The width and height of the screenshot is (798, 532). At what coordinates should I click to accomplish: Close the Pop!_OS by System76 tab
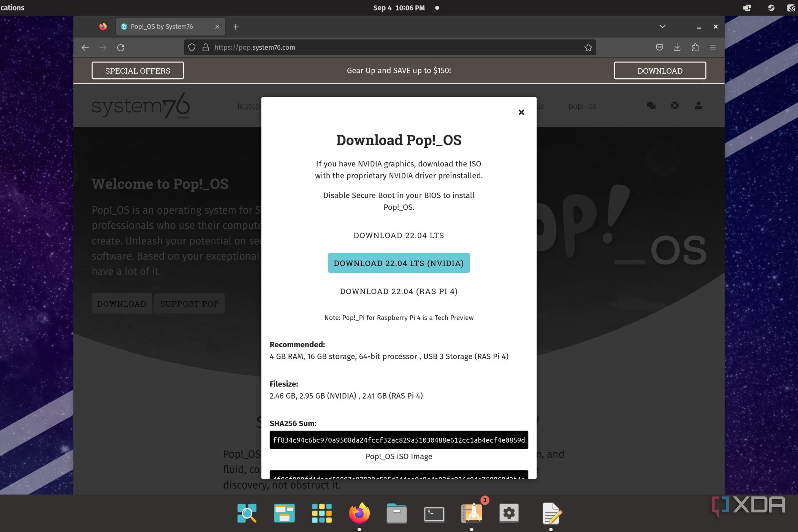pos(217,27)
